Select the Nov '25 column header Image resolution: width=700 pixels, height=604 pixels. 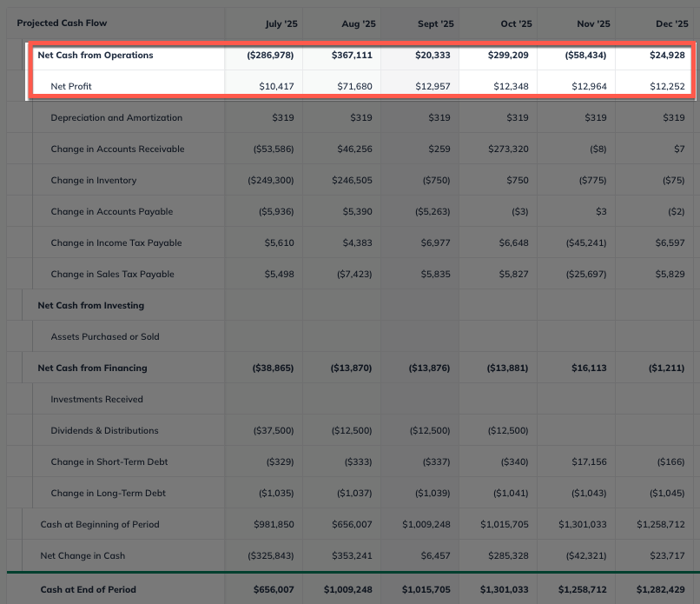tap(593, 23)
